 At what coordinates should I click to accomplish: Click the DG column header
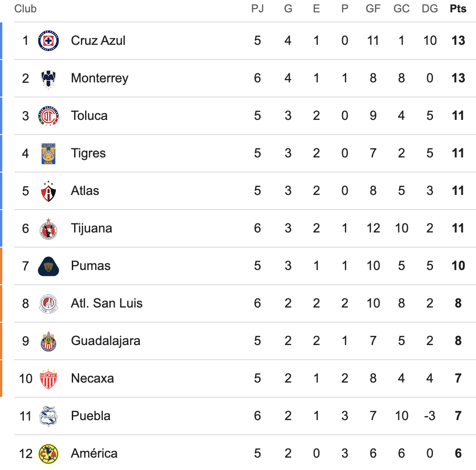(430, 9)
